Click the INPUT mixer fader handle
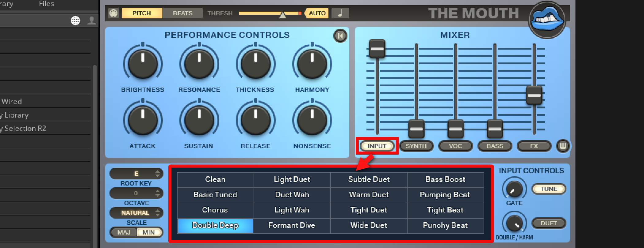Image resolution: width=644 pixels, height=248 pixels. [x=377, y=49]
